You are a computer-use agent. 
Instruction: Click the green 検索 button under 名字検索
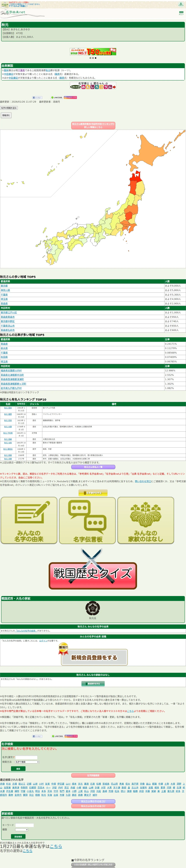(18, 769)
